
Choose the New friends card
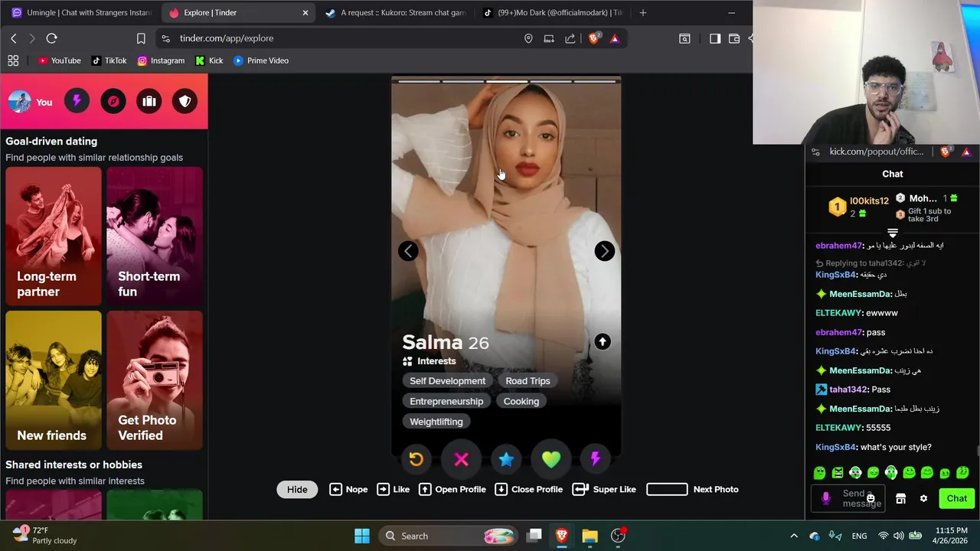tap(54, 380)
